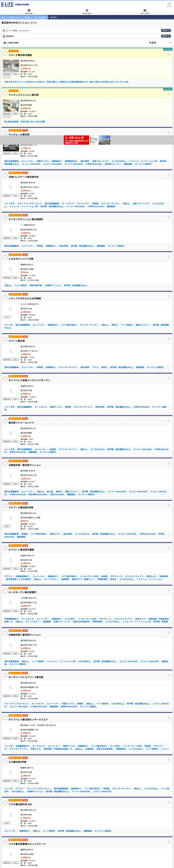Favorite コスモ春日部豊春セカンドステージ with its star
This screenshot has height=868, width=174.
point(169,842)
